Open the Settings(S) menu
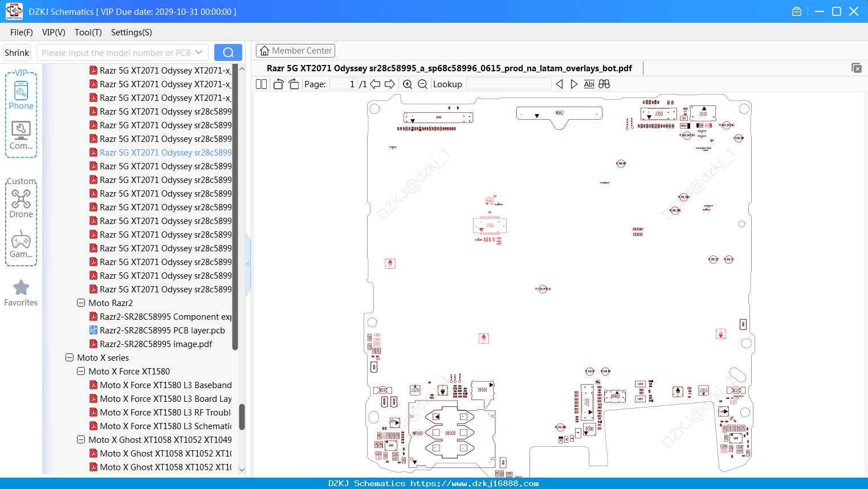 [132, 32]
